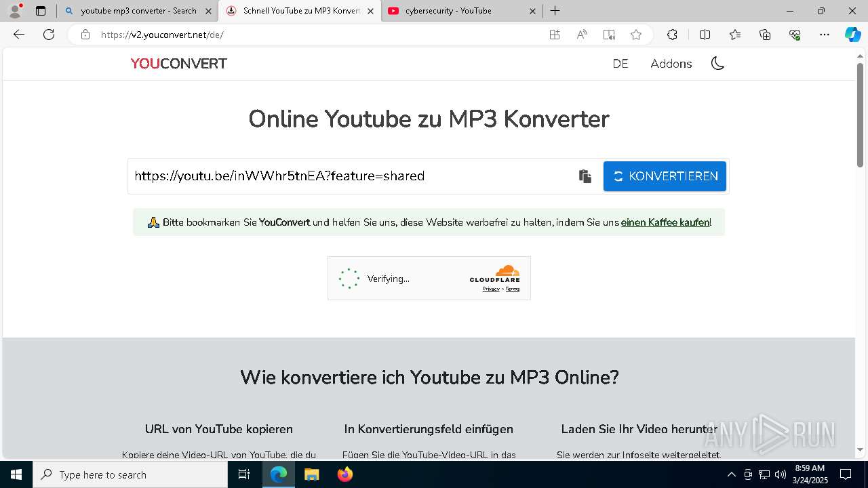Open File Explorer from the taskbar

point(311,474)
